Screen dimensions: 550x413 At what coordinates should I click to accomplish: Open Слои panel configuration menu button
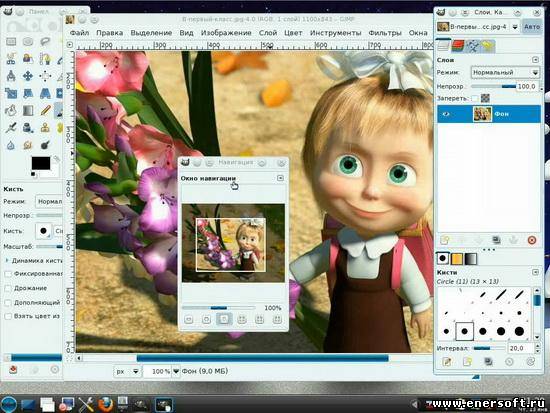[535, 60]
